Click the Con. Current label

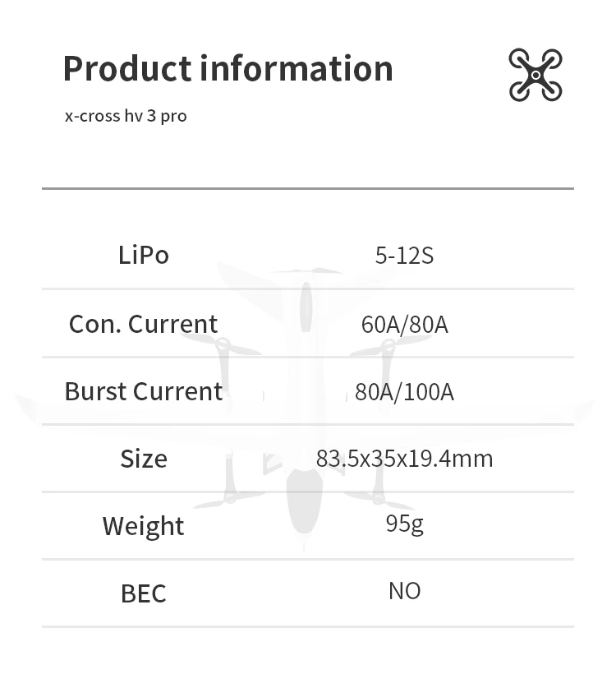(x=143, y=324)
